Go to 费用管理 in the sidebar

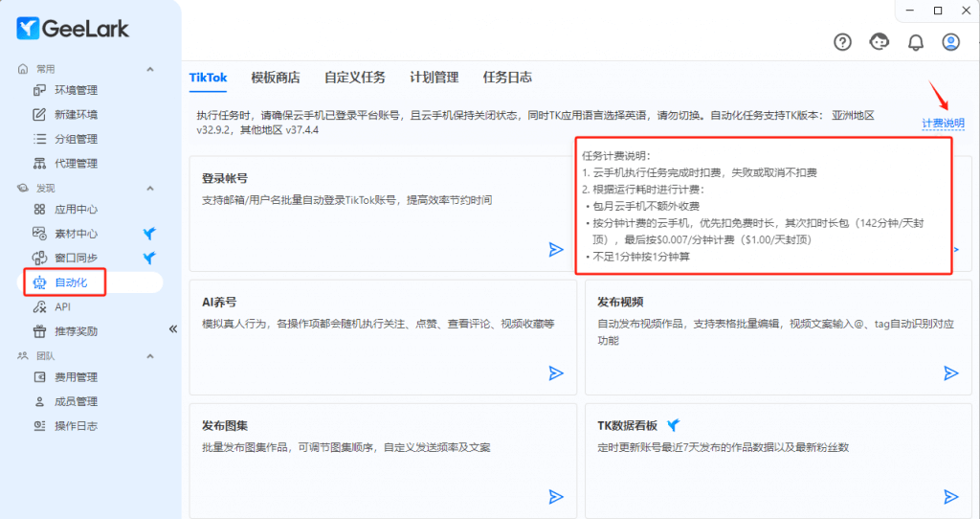[x=76, y=377]
